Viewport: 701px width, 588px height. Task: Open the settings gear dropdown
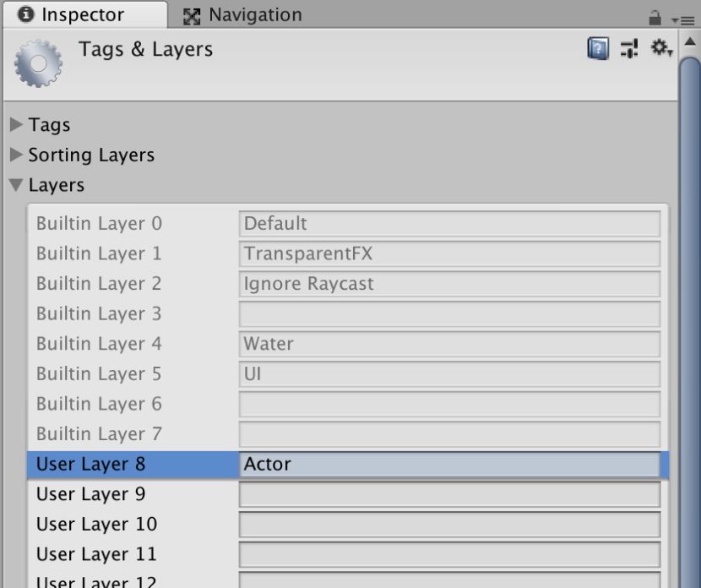pos(660,49)
